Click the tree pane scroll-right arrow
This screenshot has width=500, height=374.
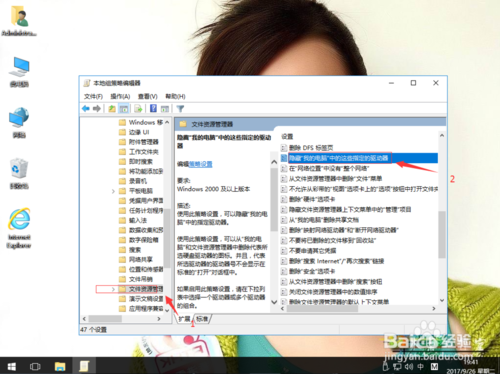pyautogui.click(x=159, y=319)
